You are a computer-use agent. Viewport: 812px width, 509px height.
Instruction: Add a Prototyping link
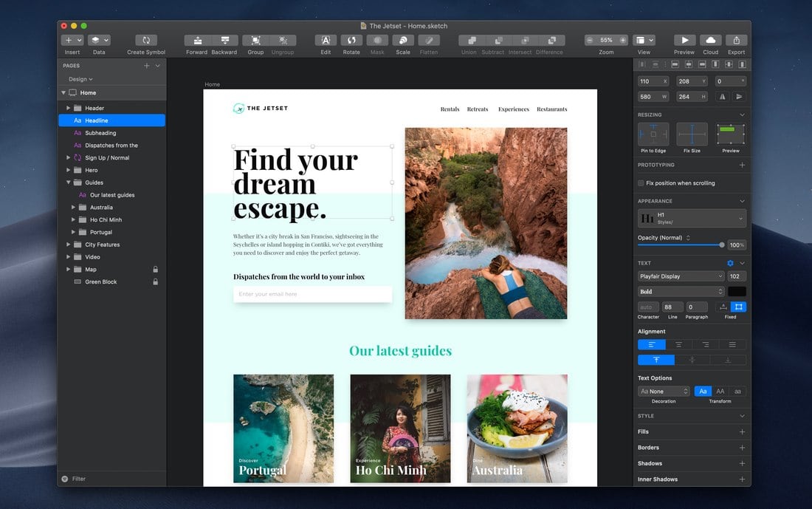coord(742,165)
